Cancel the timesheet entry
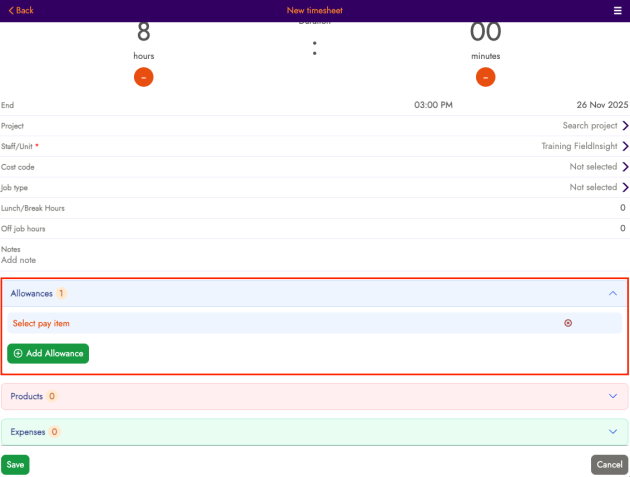630x477 pixels. (609, 464)
